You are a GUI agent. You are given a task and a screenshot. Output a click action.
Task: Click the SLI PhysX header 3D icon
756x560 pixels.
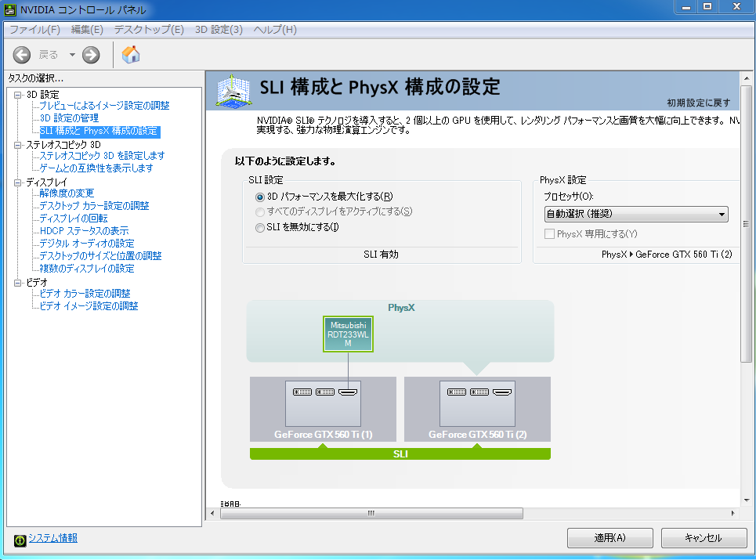coord(233,91)
